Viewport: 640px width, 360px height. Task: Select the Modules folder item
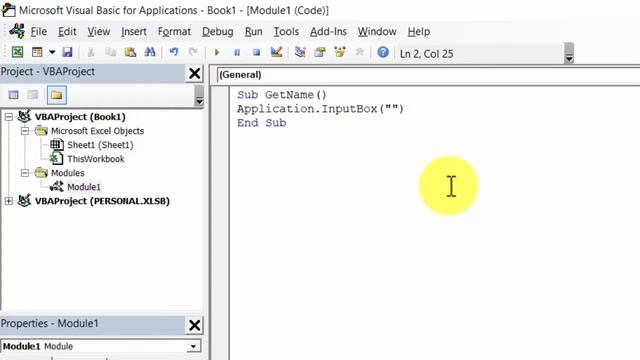(67, 173)
